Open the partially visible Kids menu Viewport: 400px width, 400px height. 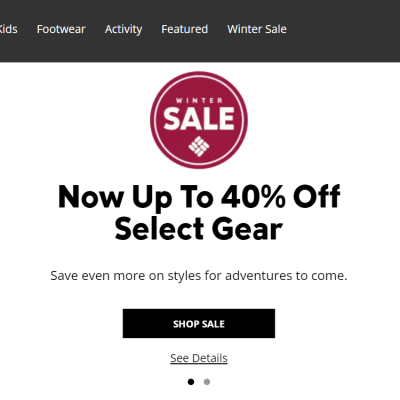tap(8, 29)
